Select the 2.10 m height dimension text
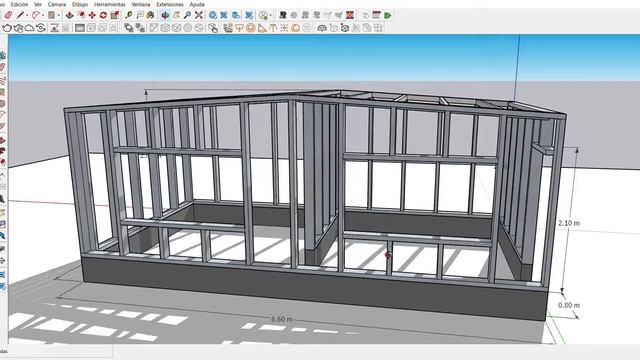Image resolution: width=640 pixels, height=360 pixels. point(569,223)
